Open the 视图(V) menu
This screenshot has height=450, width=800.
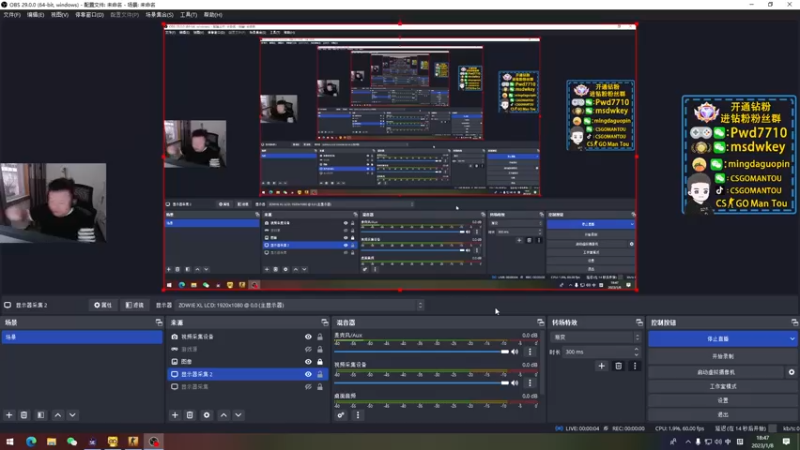click(x=59, y=15)
